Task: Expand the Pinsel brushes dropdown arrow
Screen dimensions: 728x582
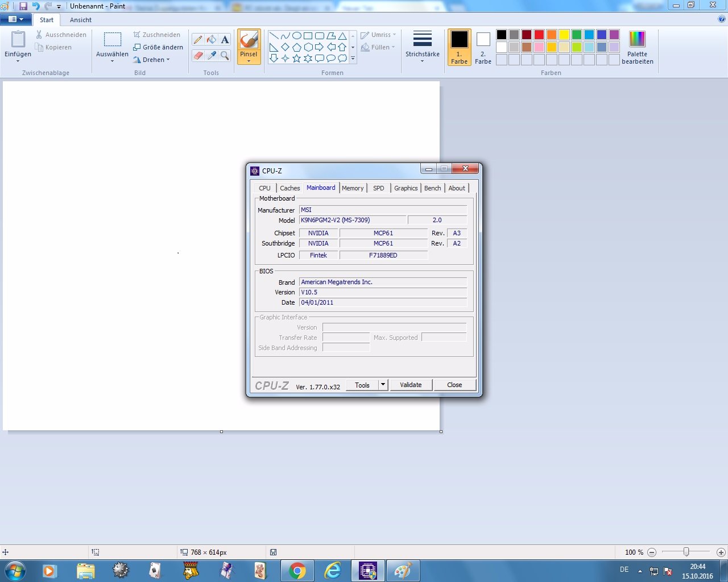Action: point(249,61)
